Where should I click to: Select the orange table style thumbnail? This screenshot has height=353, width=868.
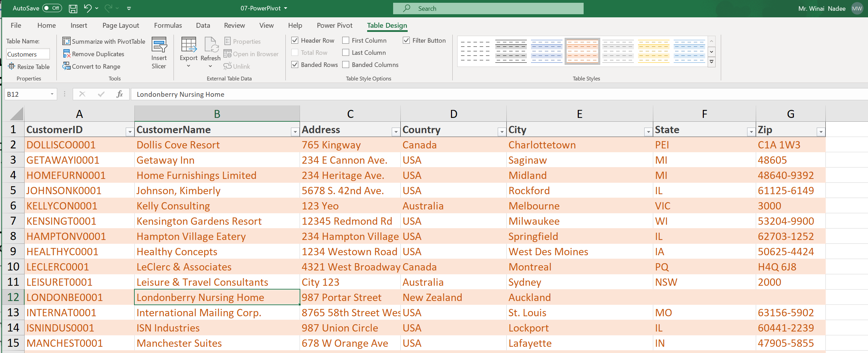(582, 51)
